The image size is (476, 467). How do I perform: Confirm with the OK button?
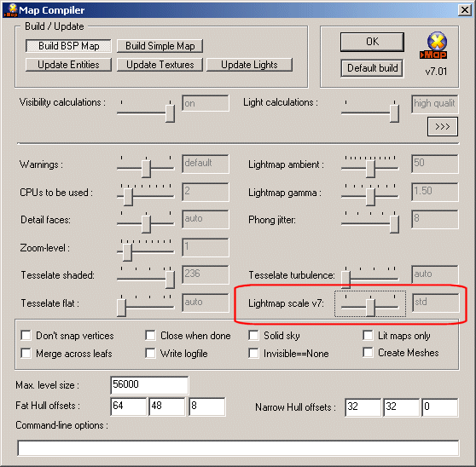point(372,42)
